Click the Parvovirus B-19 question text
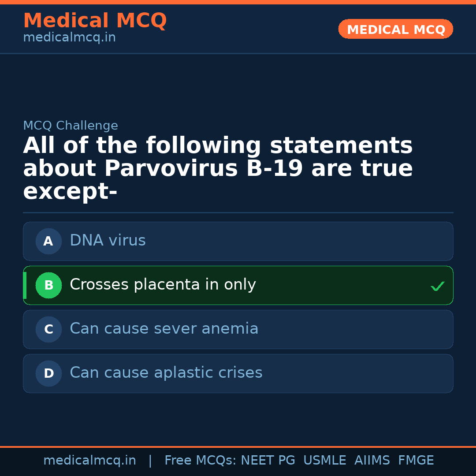476x476 pixels. pos(218,169)
